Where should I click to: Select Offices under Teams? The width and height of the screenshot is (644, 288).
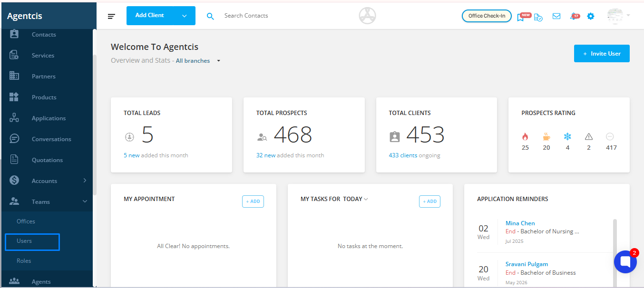coord(26,221)
